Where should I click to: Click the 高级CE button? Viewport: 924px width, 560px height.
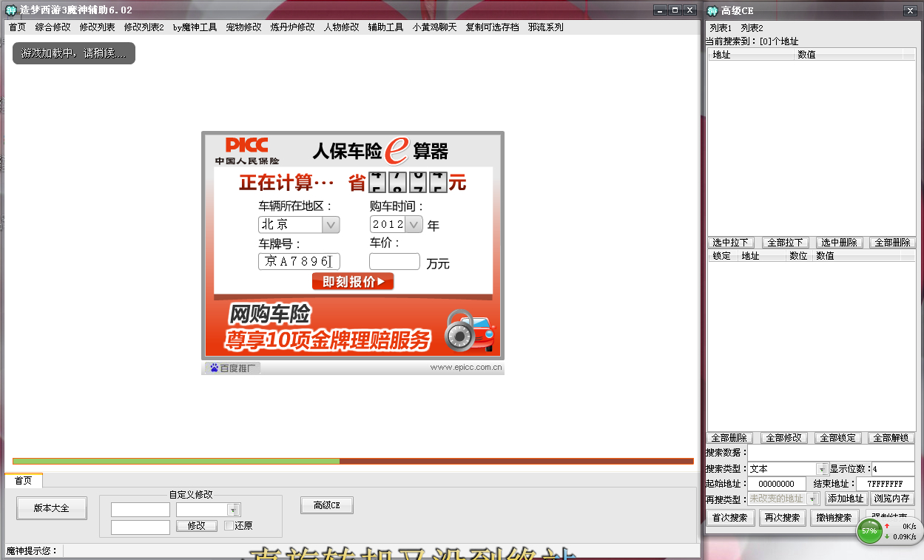click(x=327, y=505)
